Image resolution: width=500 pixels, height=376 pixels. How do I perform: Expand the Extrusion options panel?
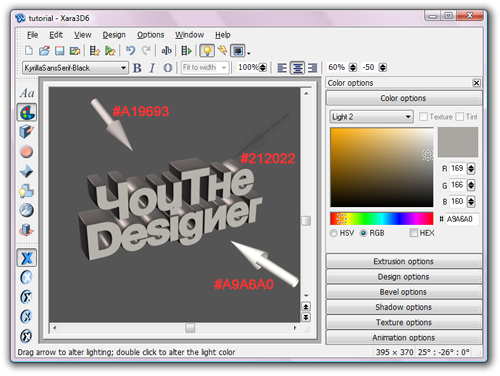(x=404, y=261)
